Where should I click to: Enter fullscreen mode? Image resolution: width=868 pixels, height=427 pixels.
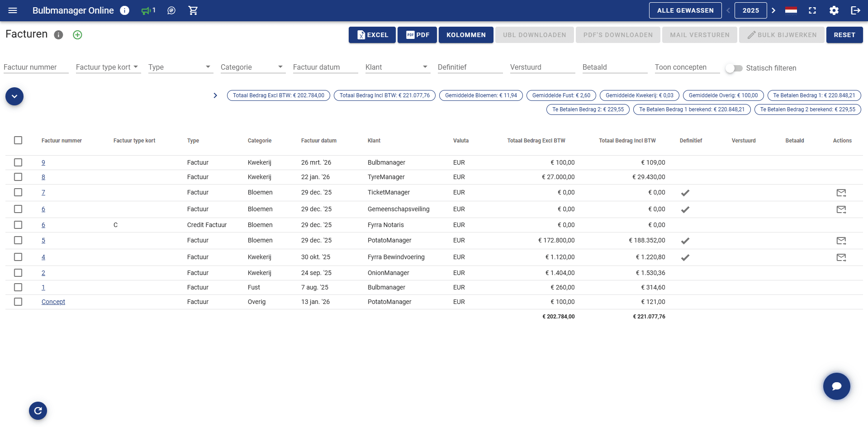[812, 10]
